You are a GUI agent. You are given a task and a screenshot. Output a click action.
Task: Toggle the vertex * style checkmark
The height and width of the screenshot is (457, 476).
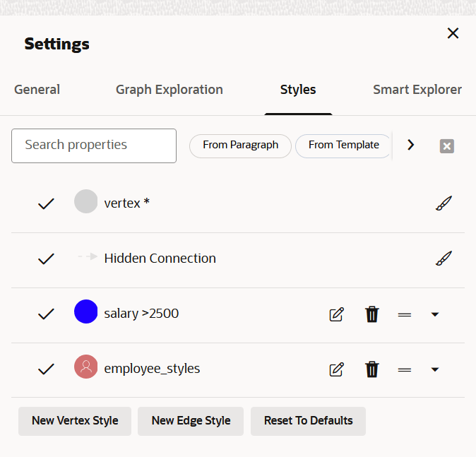(x=46, y=203)
